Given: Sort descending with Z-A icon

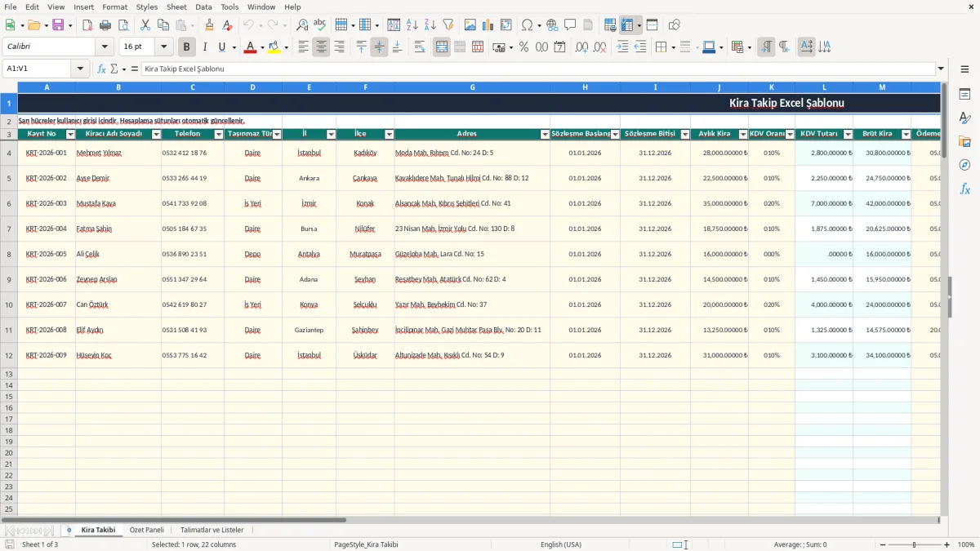Looking at the screenshot, I should click(430, 25).
